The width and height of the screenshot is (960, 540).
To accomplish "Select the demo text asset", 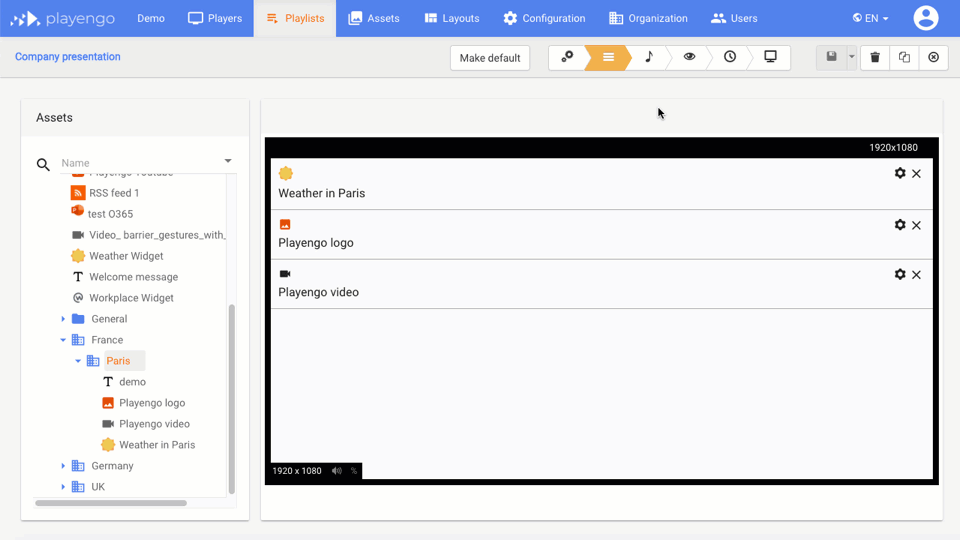I will 124,382.
